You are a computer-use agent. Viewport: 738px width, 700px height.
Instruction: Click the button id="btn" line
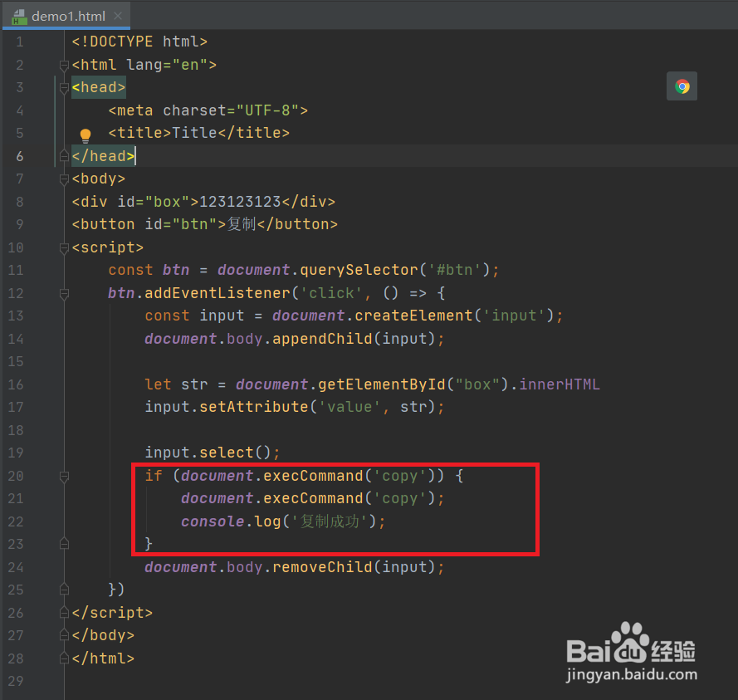coord(205,224)
